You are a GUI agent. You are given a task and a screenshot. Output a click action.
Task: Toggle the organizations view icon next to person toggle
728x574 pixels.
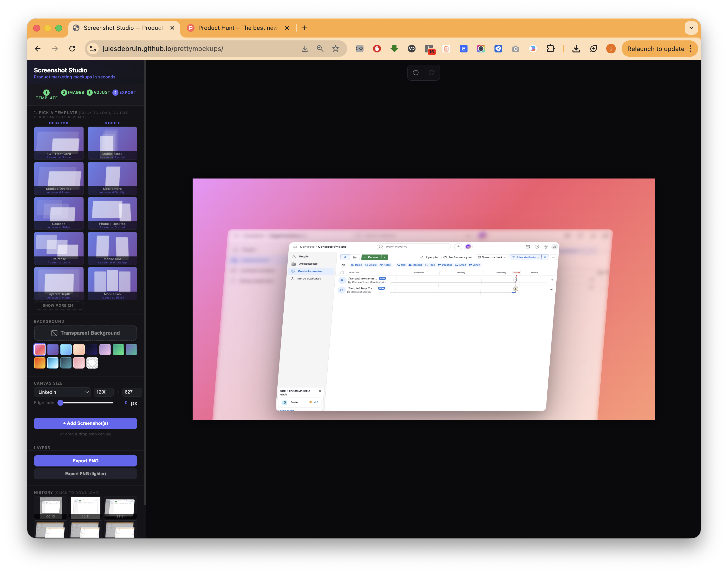(x=355, y=257)
